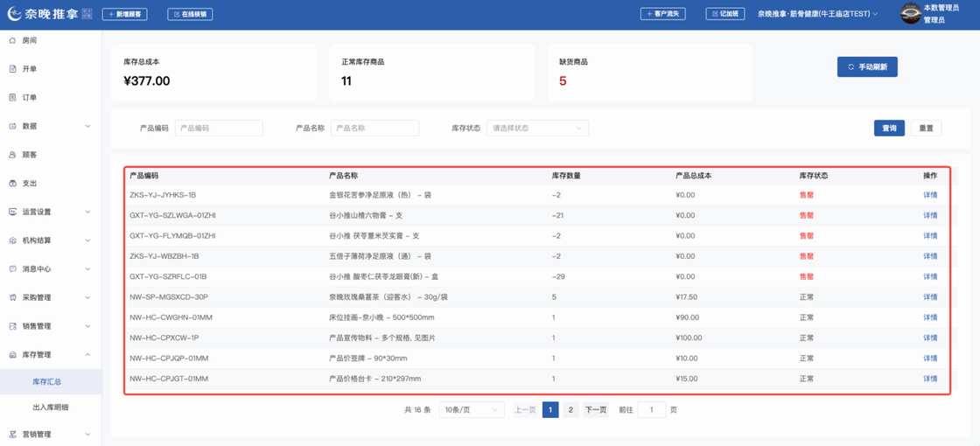Expand the 运营设置 submenu chevron
The height and width of the screenshot is (446, 980).
(x=87, y=212)
